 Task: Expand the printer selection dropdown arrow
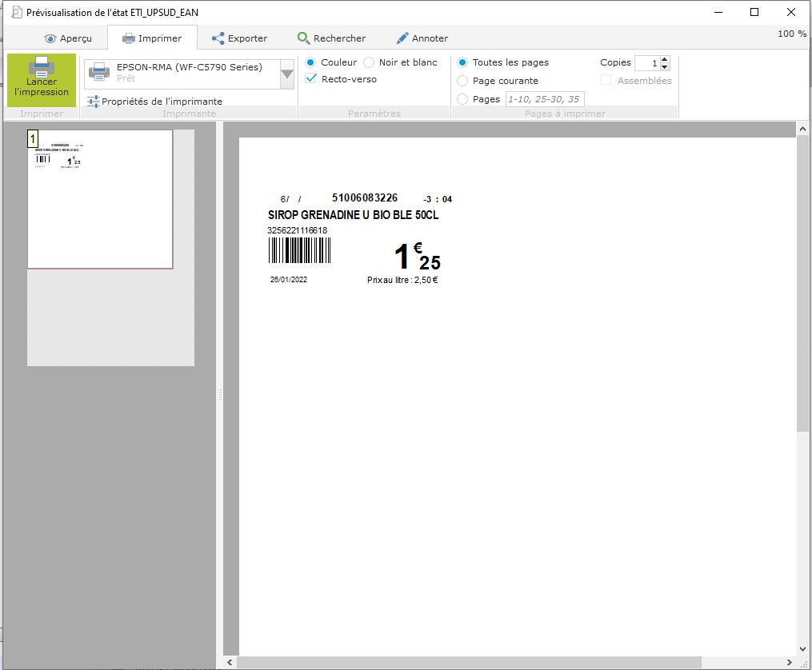287,74
